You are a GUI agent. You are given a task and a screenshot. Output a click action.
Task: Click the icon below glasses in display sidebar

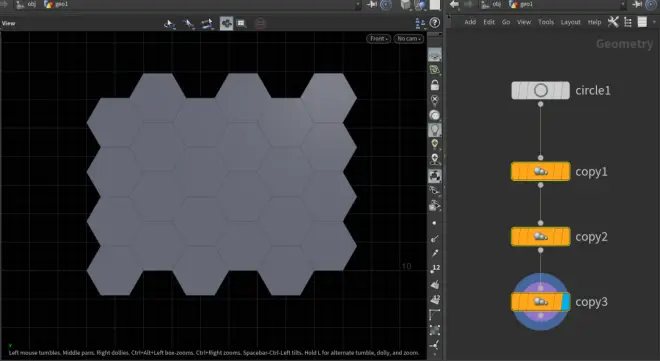435,206
